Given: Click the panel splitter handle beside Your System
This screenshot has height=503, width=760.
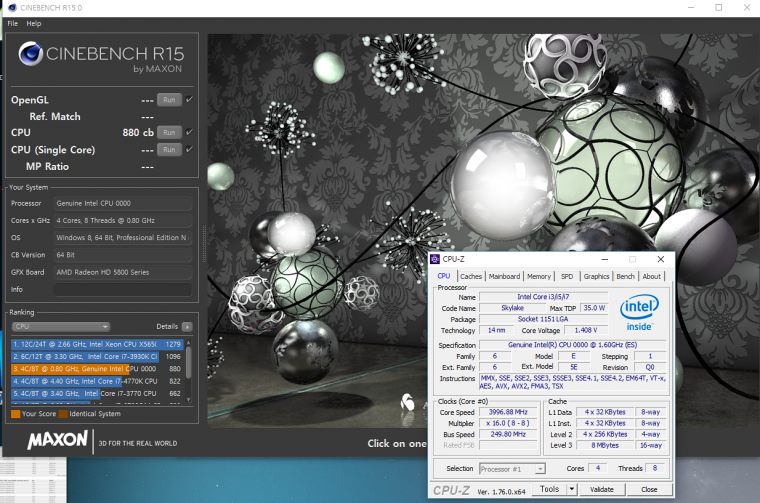Looking at the screenshot, I should [x=204, y=243].
